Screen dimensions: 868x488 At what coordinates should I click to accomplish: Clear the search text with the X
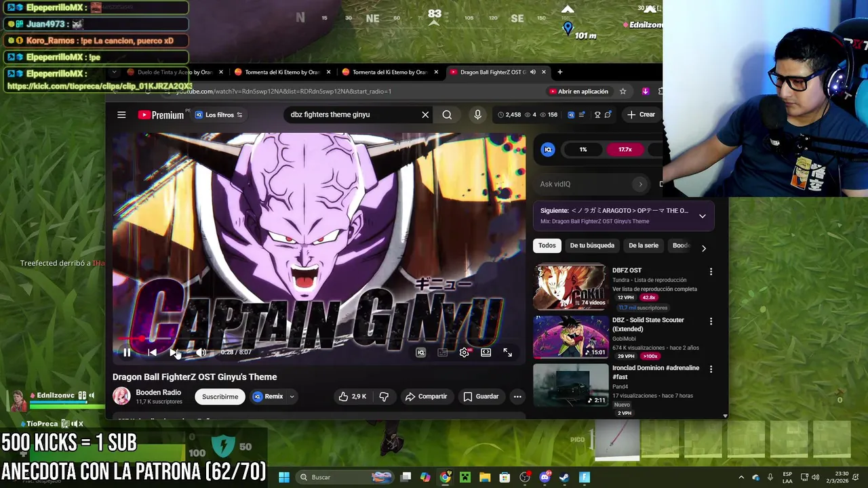(x=425, y=115)
